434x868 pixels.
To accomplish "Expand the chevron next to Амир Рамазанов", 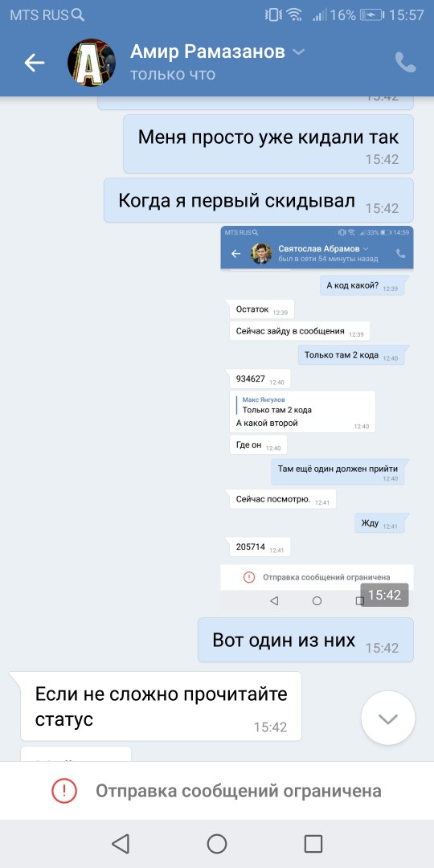I will [298, 52].
